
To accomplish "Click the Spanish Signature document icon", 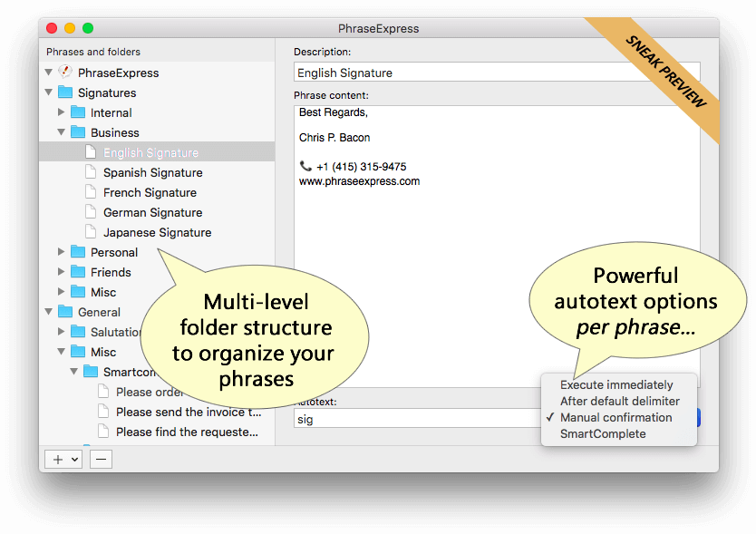I will pyautogui.click(x=91, y=172).
